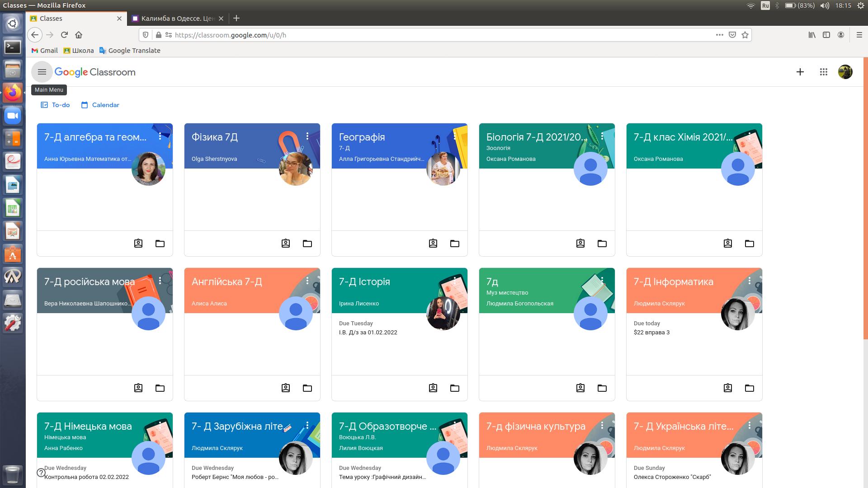Click the help question mark icon
This screenshot has width=868, height=488.
click(x=41, y=473)
